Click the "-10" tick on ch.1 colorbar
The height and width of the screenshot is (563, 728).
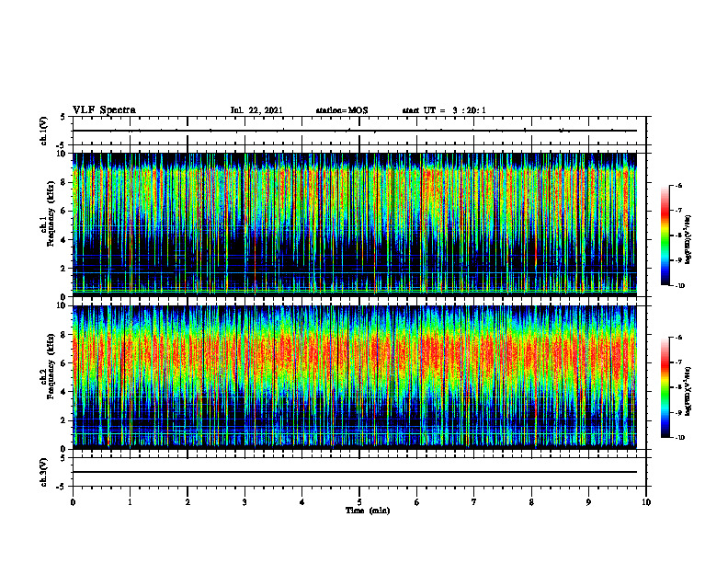(x=680, y=285)
